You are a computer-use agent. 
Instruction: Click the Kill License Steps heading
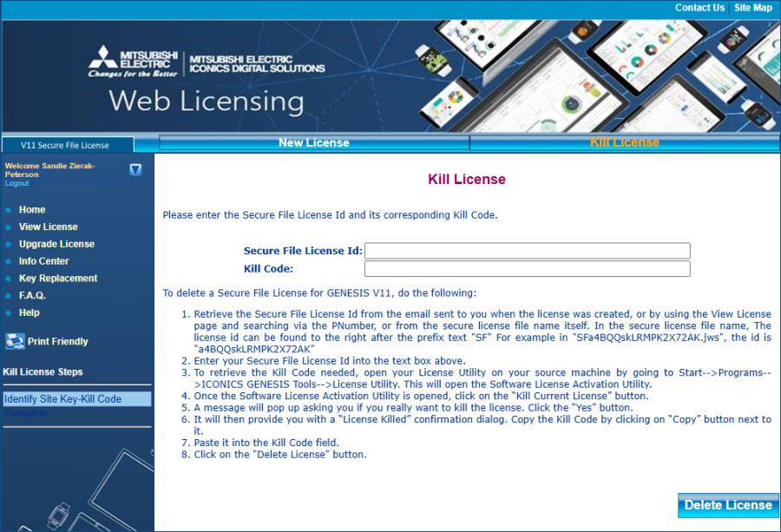[43, 371]
